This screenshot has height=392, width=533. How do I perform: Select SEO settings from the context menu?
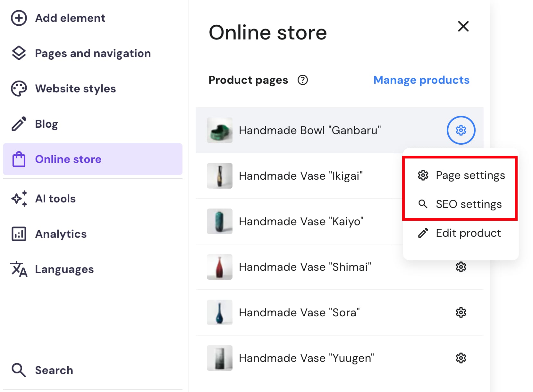click(x=469, y=204)
